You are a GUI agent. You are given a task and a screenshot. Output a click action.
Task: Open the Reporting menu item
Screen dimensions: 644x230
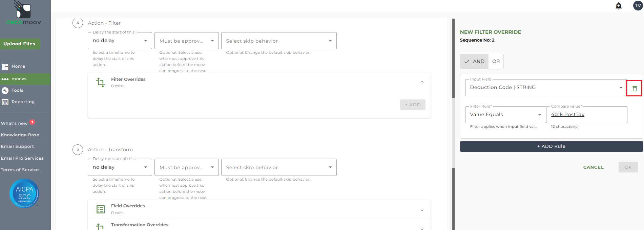[x=23, y=102]
